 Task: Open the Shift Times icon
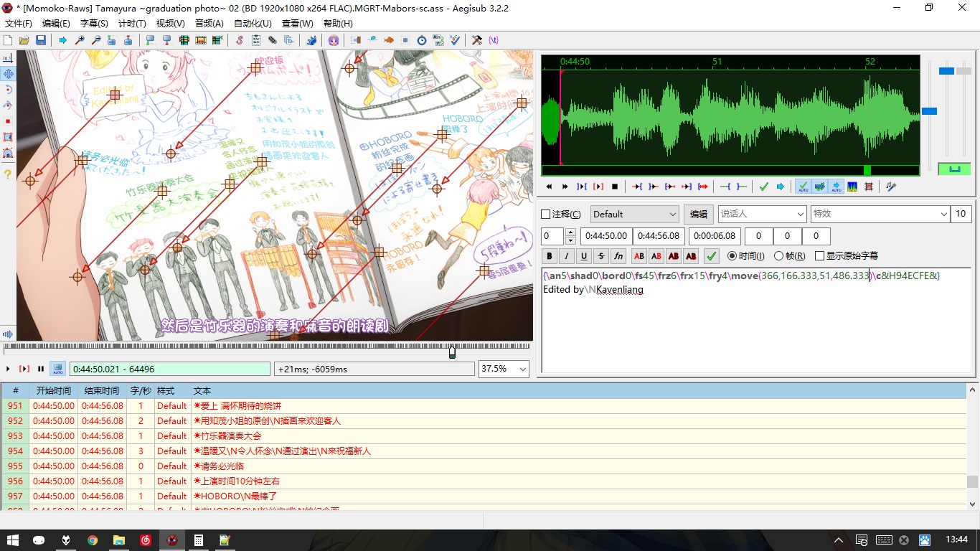356,40
